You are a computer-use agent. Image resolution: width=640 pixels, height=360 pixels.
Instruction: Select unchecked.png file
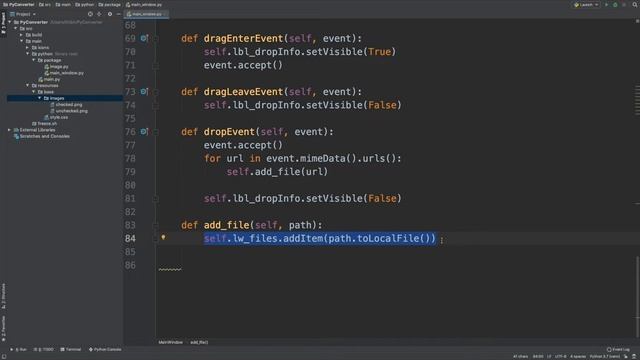[x=69, y=111]
